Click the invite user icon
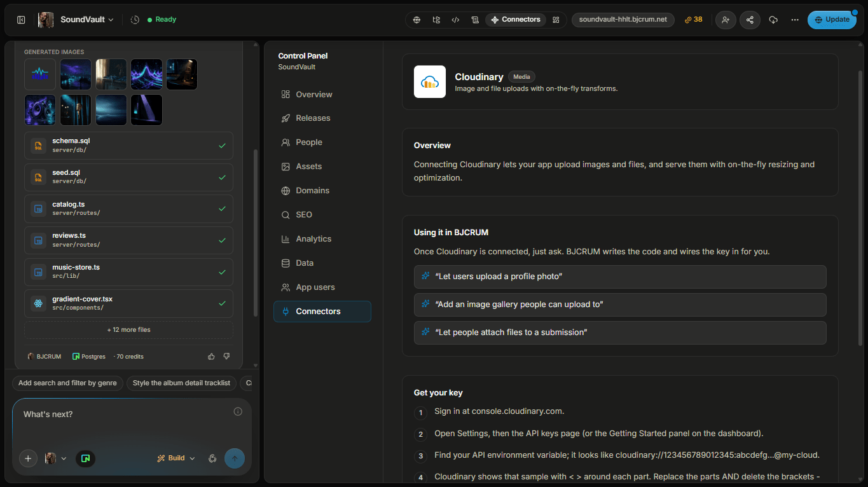The image size is (868, 487). click(x=726, y=20)
